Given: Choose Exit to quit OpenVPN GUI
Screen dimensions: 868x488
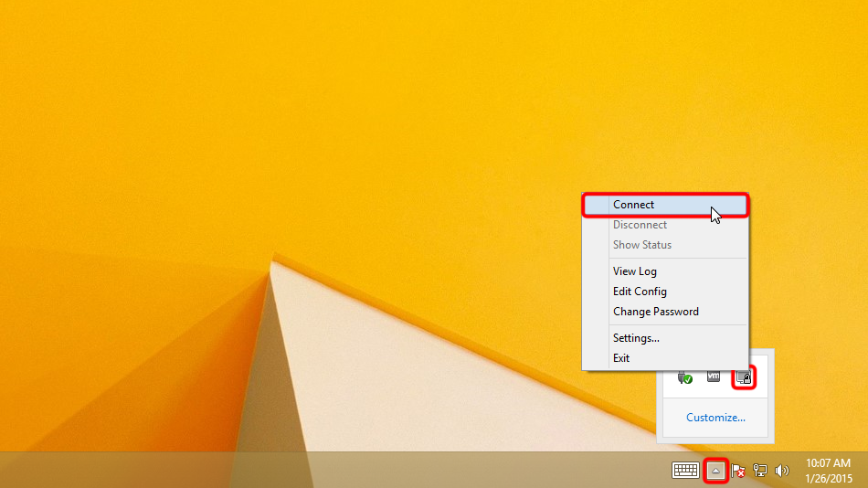Looking at the screenshot, I should click(621, 358).
